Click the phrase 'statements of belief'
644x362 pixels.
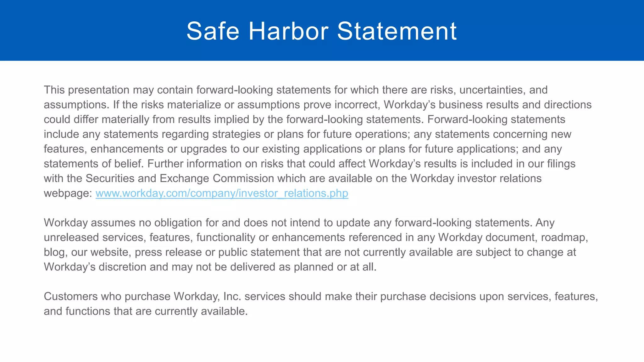93,164
